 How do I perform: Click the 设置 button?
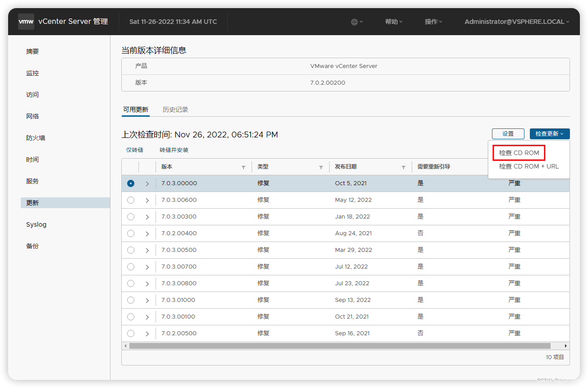coord(508,134)
